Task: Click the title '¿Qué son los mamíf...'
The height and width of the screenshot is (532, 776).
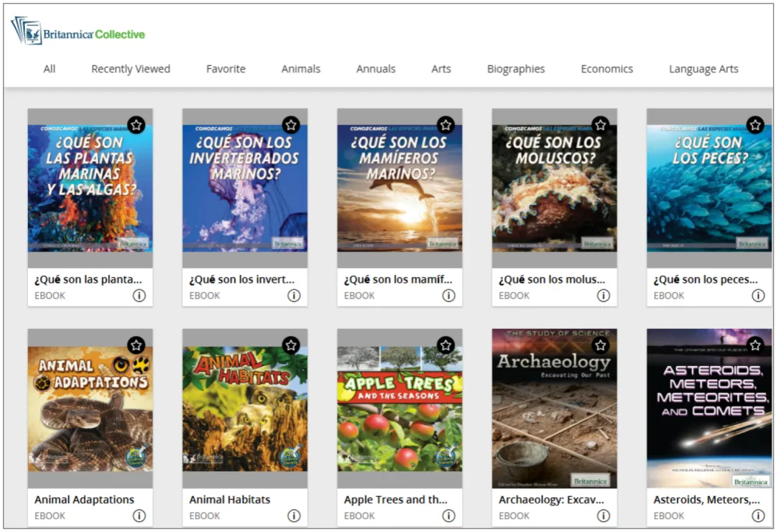Action: (398, 279)
